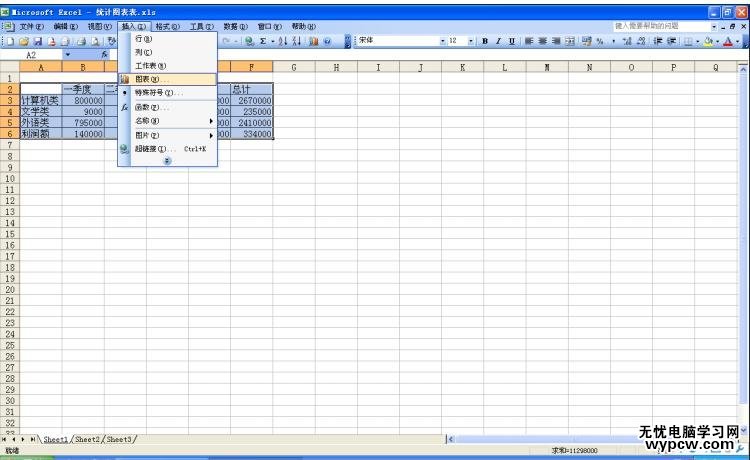Select 超链接 (Hyperlink) in Insert menu
This screenshot has height=460, width=750.
(167, 149)
